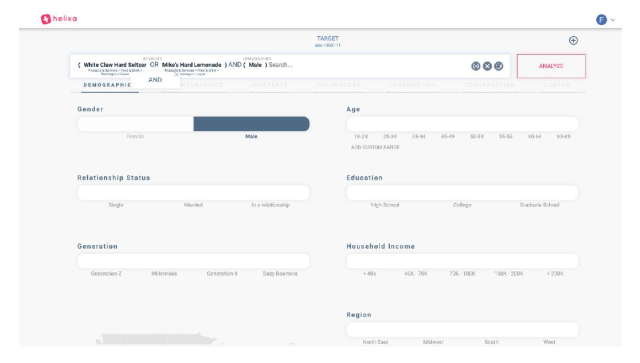Image resolution: width=640 pixels, height=363 pixels.
Task: Click the Analyze button
Action: 551,66
